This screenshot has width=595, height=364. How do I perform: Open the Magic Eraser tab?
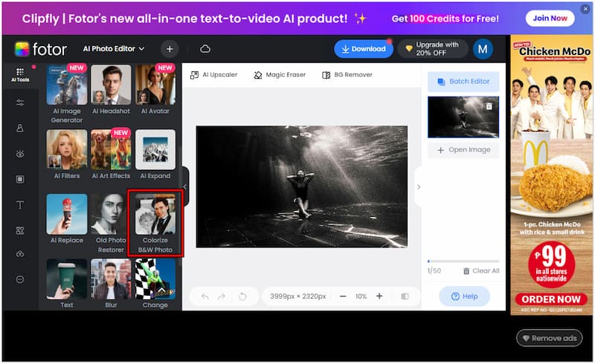[x=279, y=75]
